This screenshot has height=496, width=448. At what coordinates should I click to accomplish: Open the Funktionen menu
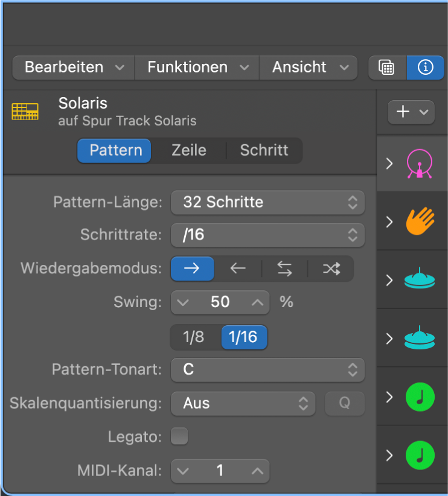(196, 67)
